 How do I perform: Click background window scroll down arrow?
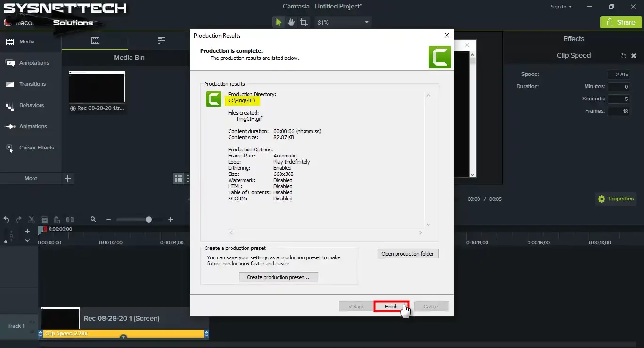point(472,174)
